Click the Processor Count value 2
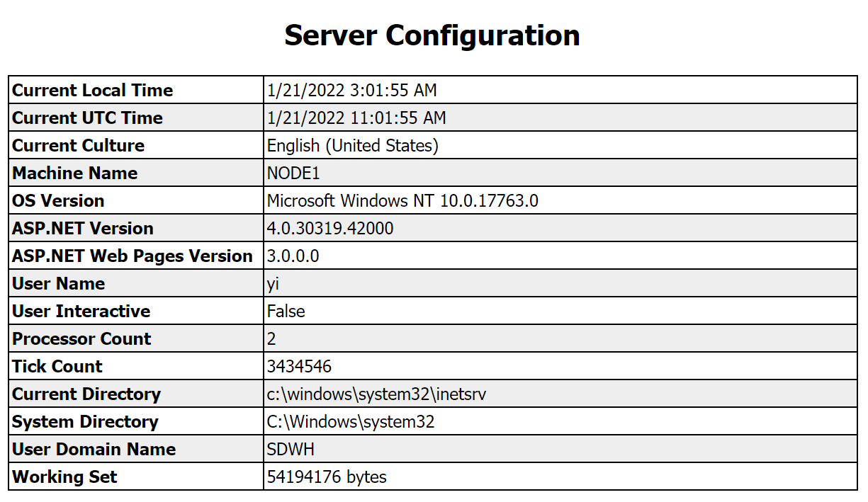 pos(271,339)
